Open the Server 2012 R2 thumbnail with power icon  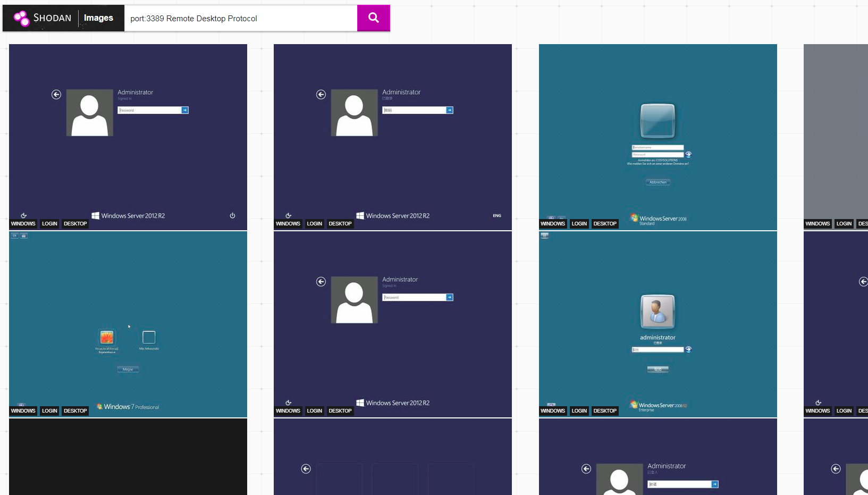coord(128,137)
